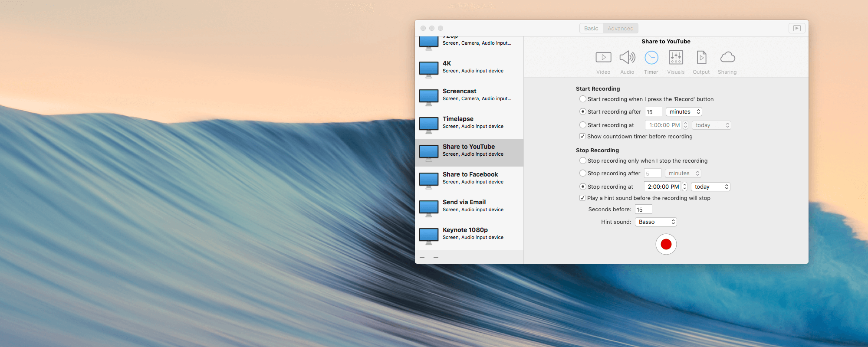The height and width of the screenshot is (347, 868).
Task: Switch to the Basic tab
Action: coord(591,29)
